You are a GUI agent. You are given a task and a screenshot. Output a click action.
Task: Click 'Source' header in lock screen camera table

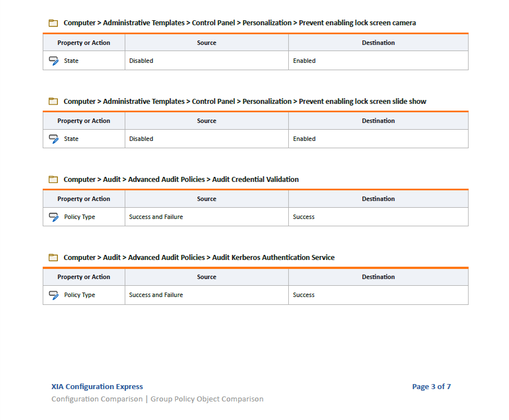206,43
